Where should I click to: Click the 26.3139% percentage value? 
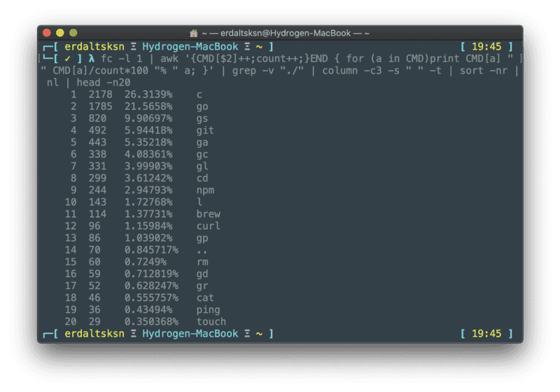coord(148,94)
